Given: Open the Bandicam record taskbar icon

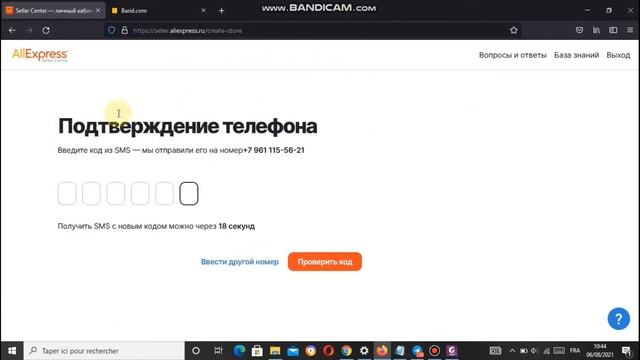Looking at the screenshot, I should pyautogui.click(x=434, y=351).
